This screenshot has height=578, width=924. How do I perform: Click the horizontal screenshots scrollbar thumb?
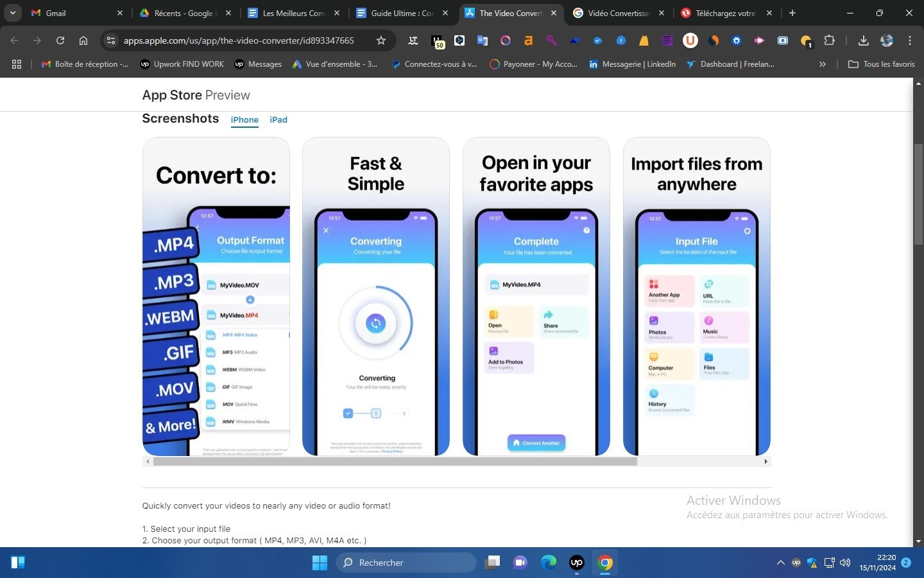coord(395,461)
